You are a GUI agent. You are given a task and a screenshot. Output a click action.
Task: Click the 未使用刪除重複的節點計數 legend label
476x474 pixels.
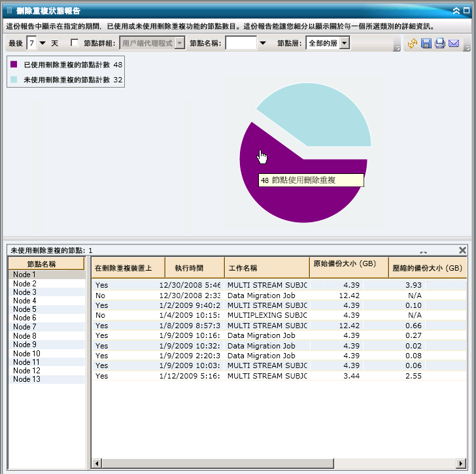(67, 80)
